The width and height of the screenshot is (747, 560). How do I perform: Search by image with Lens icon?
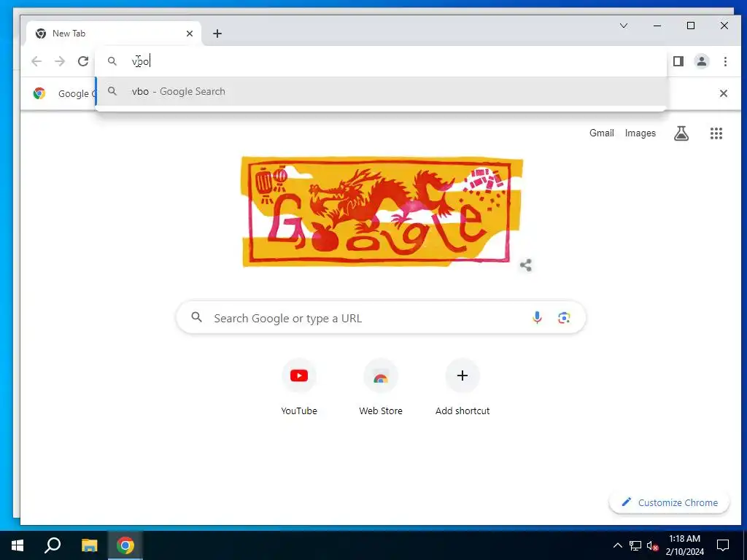[x=564, y=318]
